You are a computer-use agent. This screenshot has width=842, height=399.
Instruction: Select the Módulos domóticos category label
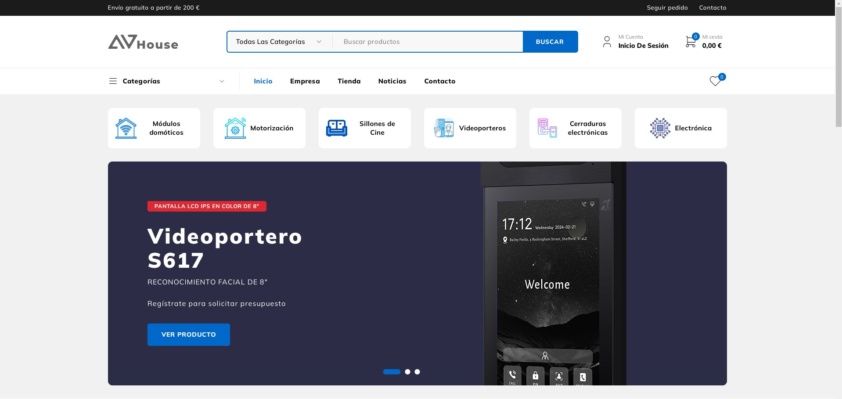(166, 128)
